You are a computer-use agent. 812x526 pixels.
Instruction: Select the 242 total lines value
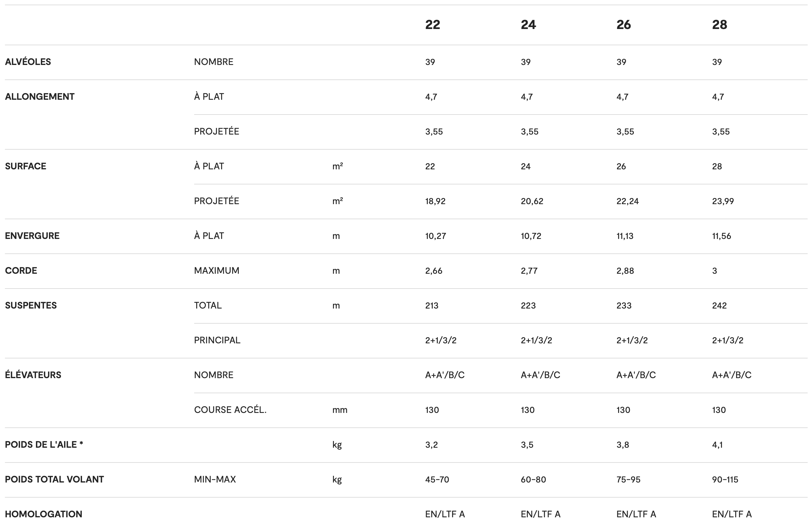pyautogui.click(x=719, y=306)
